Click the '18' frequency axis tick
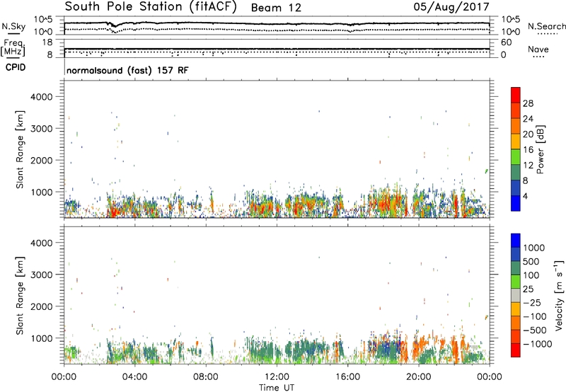This screenshot has height=392, width=566. click(47, 42)
